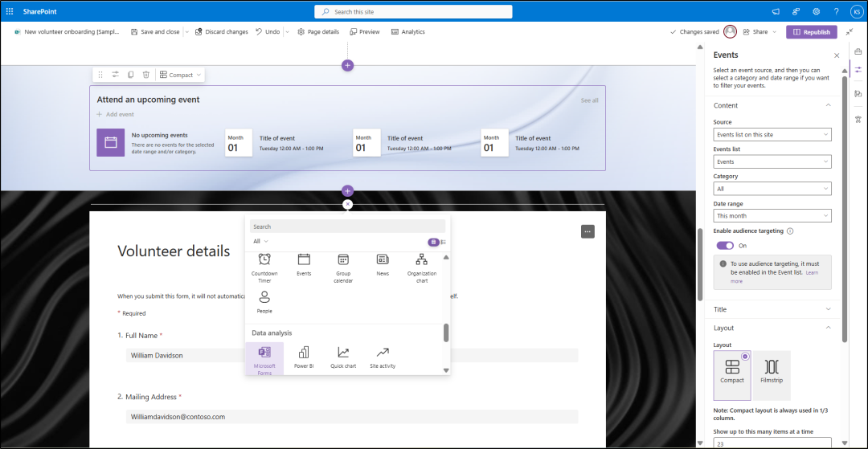This screenshot has height=449, width=868.
Task: Select the Microsoft Forms web part
Action: pyautogui.click(x=264, y=359)
